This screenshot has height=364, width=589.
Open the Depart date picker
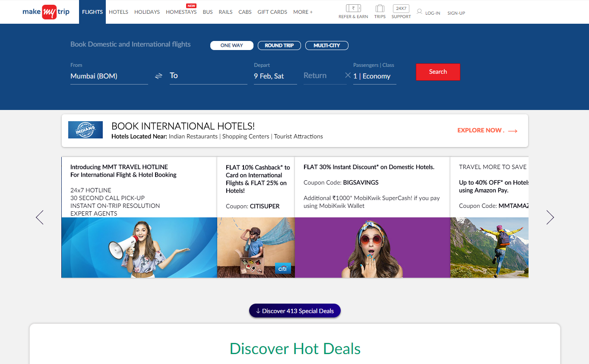pos(275,76)
